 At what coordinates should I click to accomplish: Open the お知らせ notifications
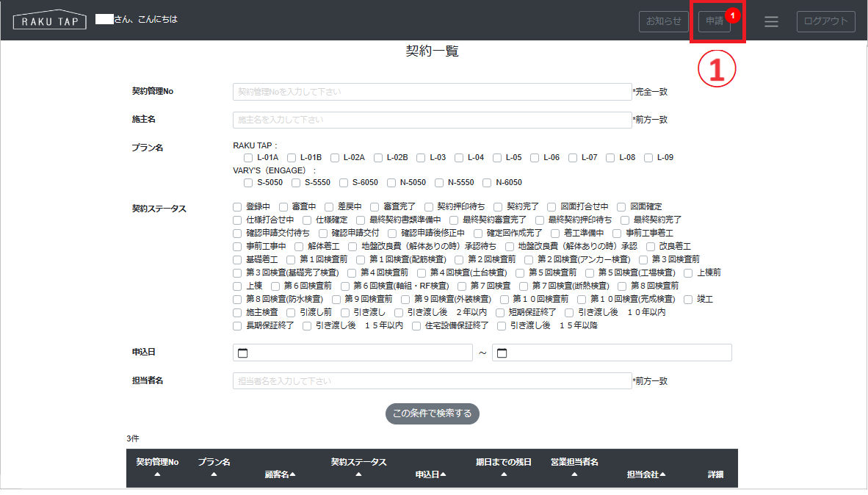click(x=664, y=21)
